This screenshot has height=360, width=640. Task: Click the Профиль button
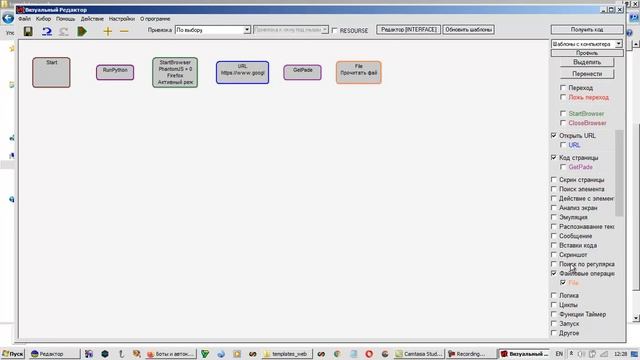coord(587,53)
